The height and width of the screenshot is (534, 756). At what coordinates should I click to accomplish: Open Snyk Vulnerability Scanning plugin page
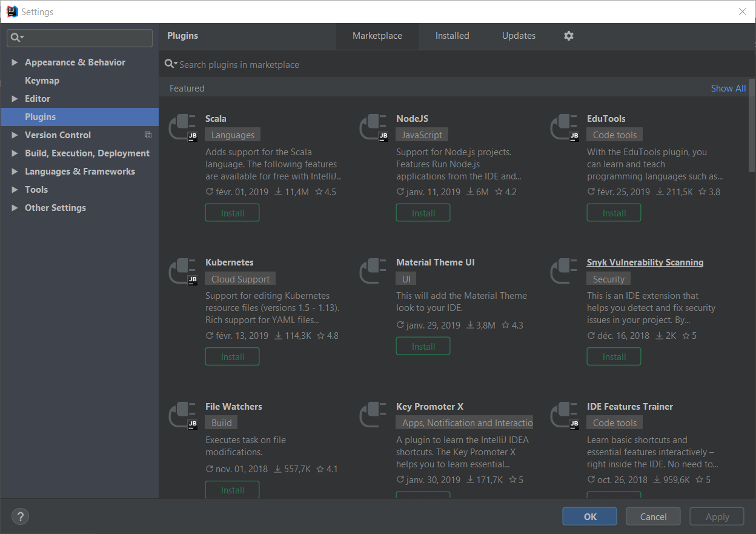[645, 262]
